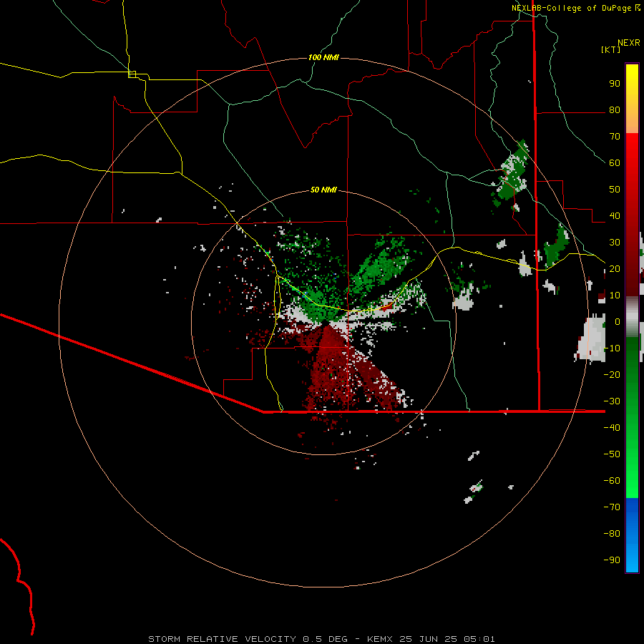The height and width of the screenshot is (644, 644).
Task: Click the positive 20 value on the scale
Action: (x=615, y=268)
